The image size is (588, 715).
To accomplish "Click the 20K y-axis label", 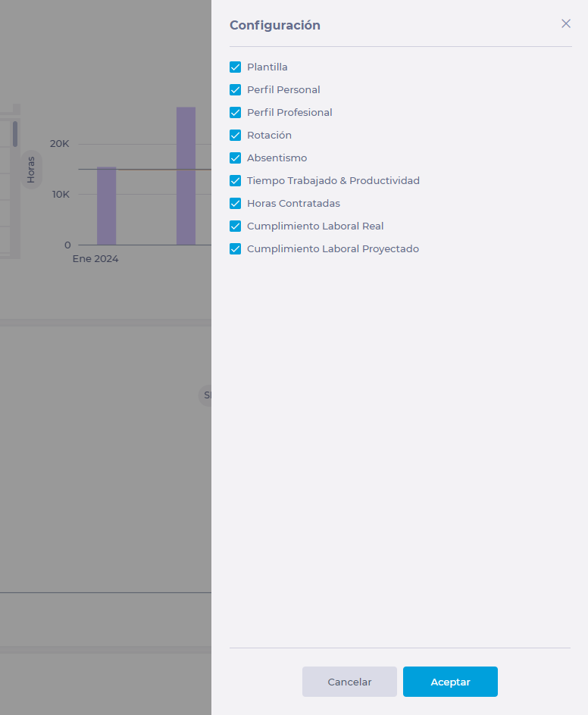I will (x=60, y=144).
